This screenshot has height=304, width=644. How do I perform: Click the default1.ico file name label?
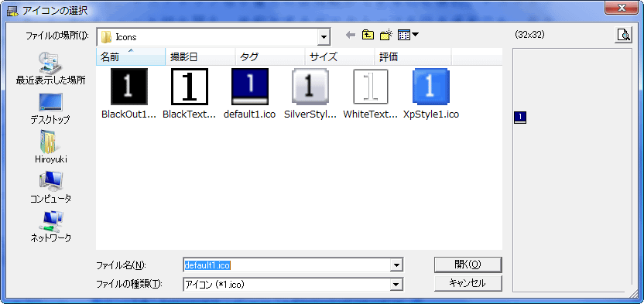pos(250,114)
